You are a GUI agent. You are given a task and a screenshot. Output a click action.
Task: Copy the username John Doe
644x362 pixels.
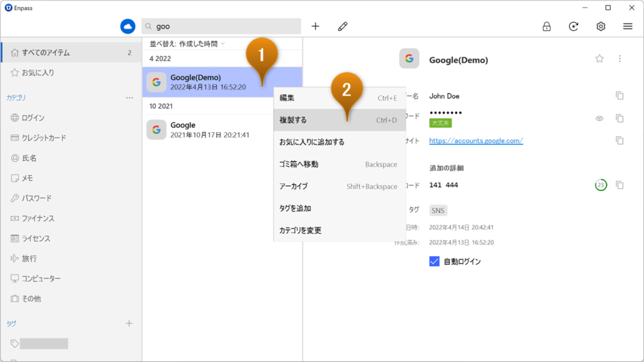[619, 96]
